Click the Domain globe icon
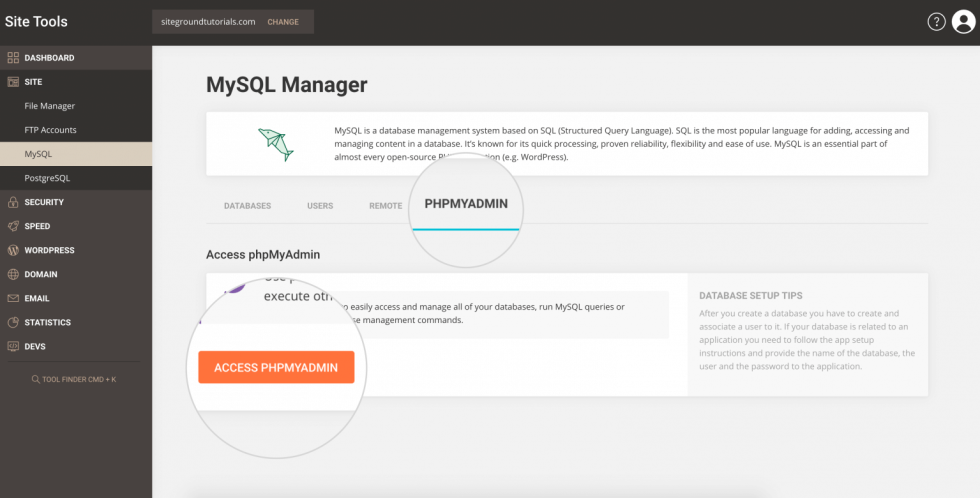Image resolution: width=980 pixels, height=498 pixels. (x=13, y=274)
